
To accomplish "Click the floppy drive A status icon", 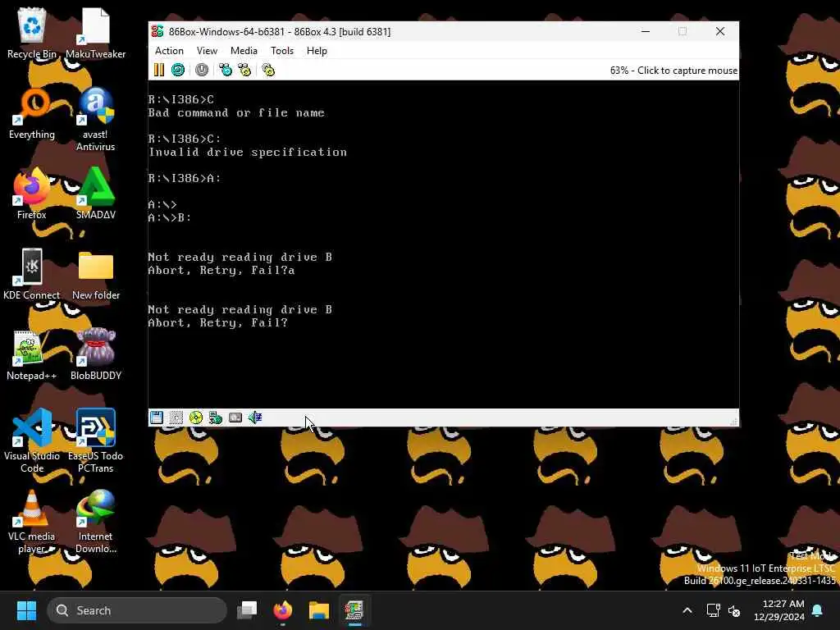I will [x=157, y=418].
